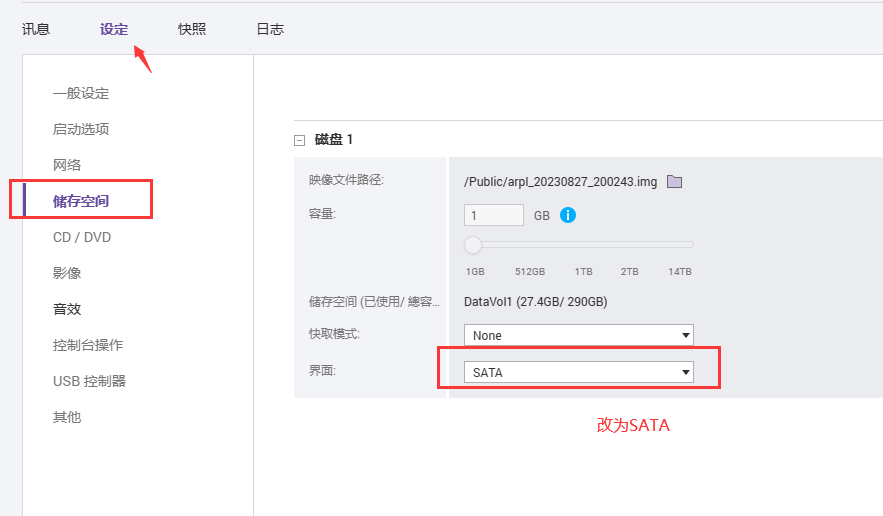Screen dimensions: 883x516
Task: Open 音效 settings in sidebar
Action: point(67,309)
